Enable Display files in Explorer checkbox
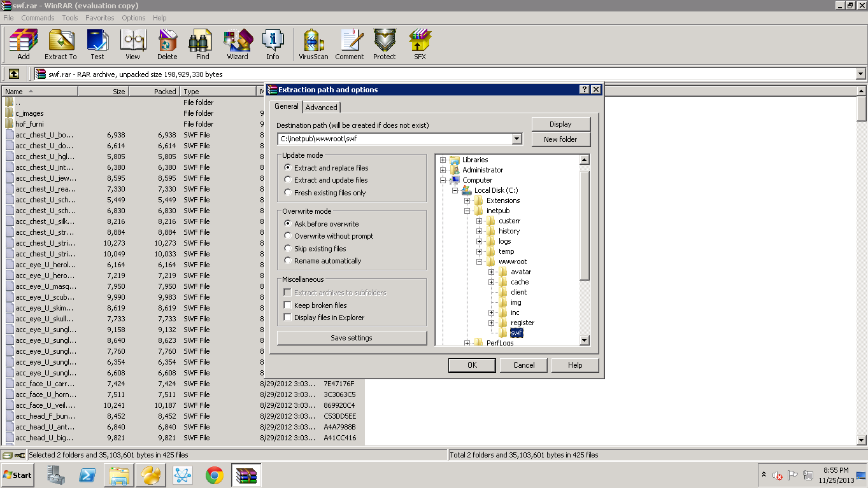 [288, 317]
